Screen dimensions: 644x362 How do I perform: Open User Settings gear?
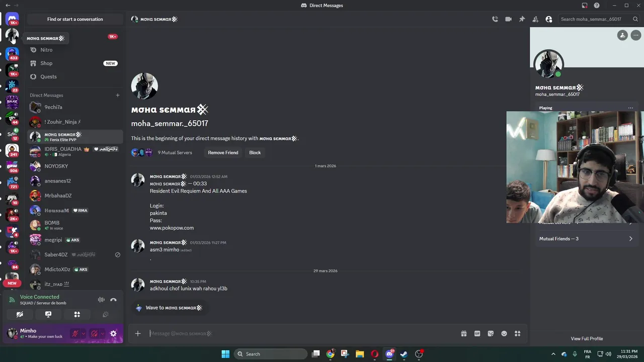pyautogui.click(x=113, y=333)
